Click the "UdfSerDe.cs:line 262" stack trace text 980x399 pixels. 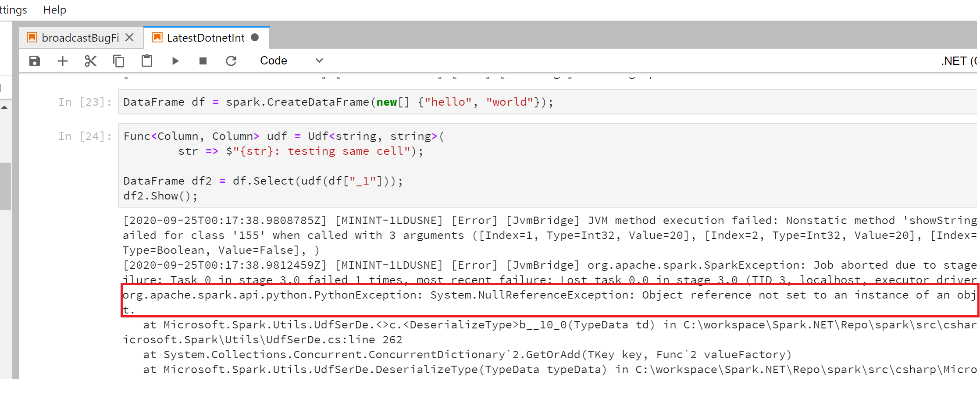pos(334,340)
